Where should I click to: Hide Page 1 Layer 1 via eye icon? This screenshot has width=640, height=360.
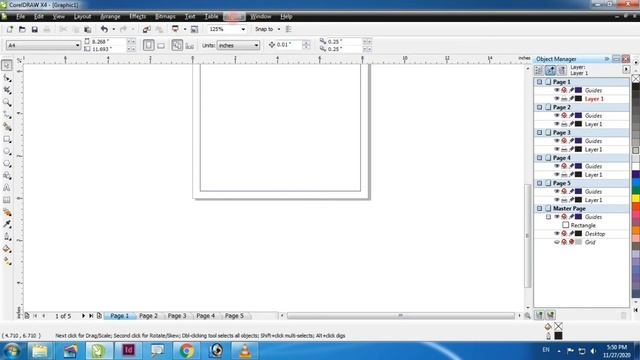tap(556, 99)
